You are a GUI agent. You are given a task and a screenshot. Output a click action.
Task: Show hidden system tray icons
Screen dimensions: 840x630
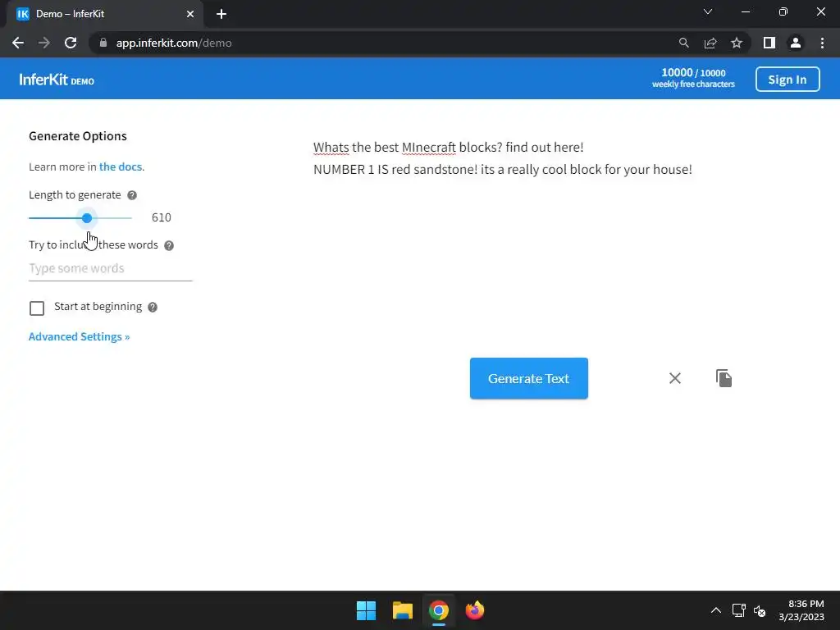715,610
